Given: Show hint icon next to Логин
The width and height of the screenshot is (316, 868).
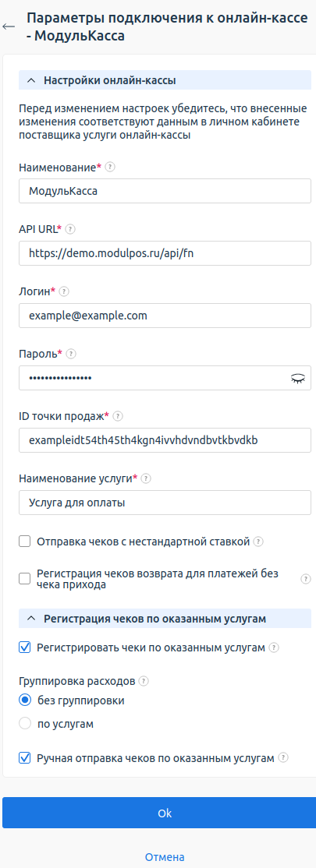Looking at the screenshot, I should coord(64,291).
